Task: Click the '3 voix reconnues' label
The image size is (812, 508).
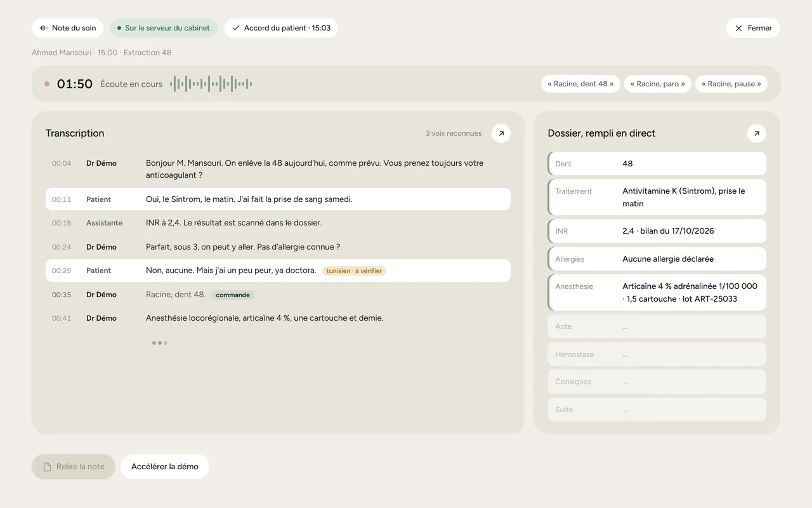Action: (x=454, y=133)
